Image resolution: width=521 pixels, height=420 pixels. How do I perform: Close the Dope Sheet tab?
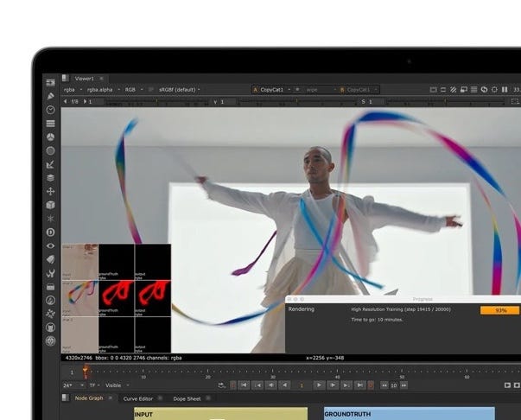tap(208, 398)
